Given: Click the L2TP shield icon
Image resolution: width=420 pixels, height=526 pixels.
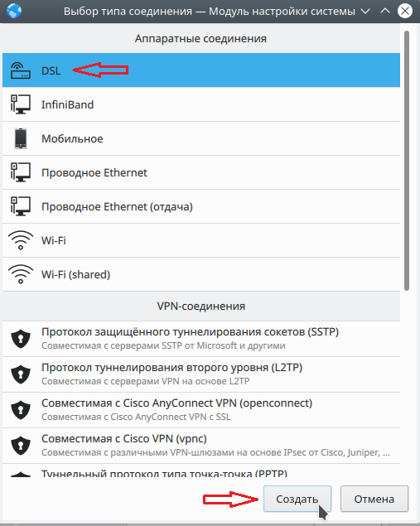Looking at the screenshot, I should pyautogui.click(x=21, y=374).
